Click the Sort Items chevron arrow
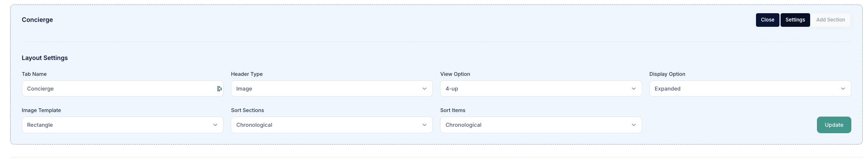The height and width of the screenshot is (166, 868). point(633,125)
